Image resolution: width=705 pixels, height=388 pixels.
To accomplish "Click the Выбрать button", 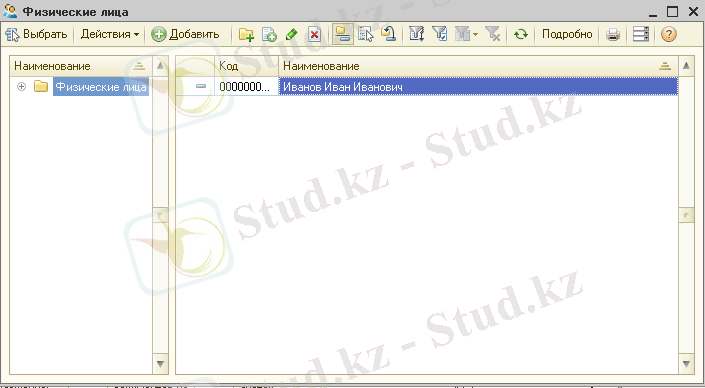I will click(x=37, y=35).
